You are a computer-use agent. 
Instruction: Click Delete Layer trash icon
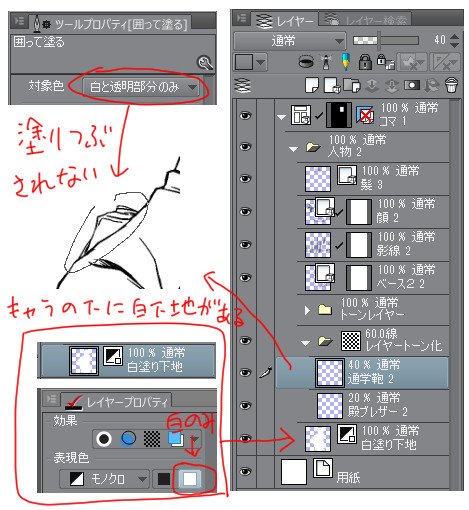[x=451, y=86]
